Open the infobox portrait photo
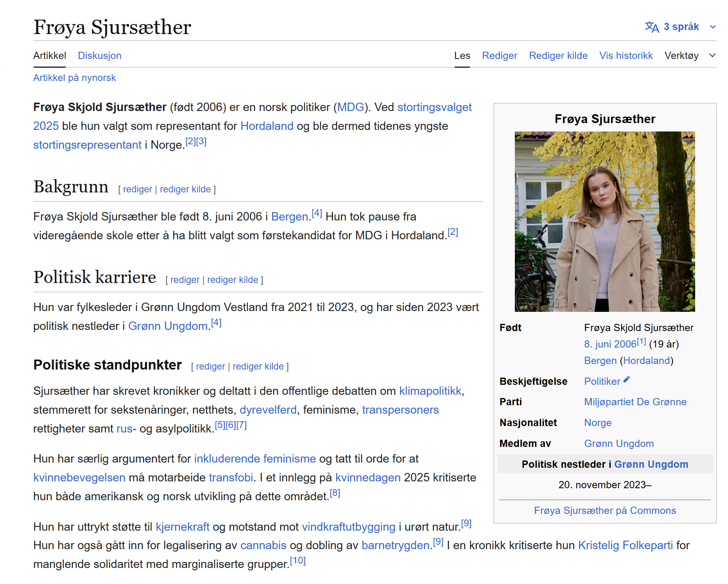This screenshot has width=728, height=584. tap(605, 222)
